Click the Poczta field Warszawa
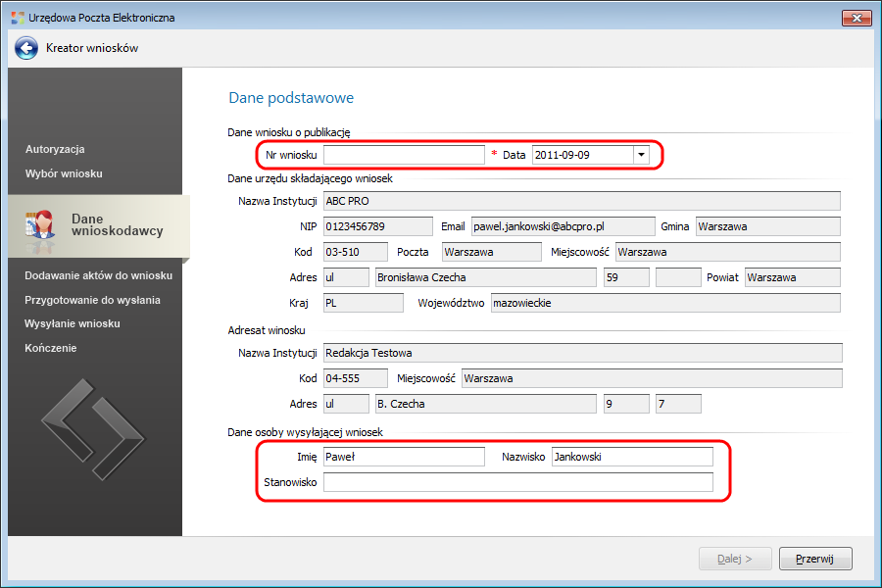This screenshot has height=588, width=882. click(x=492, y=252)
